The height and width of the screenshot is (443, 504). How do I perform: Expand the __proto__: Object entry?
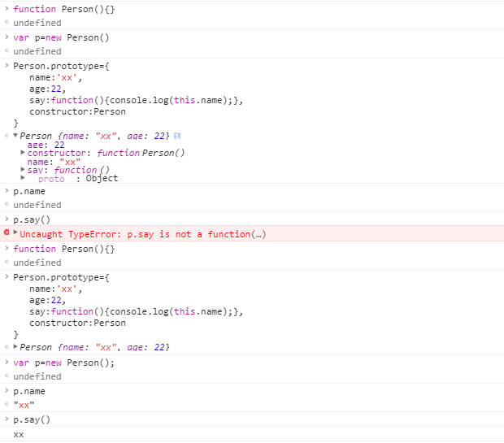23,179
